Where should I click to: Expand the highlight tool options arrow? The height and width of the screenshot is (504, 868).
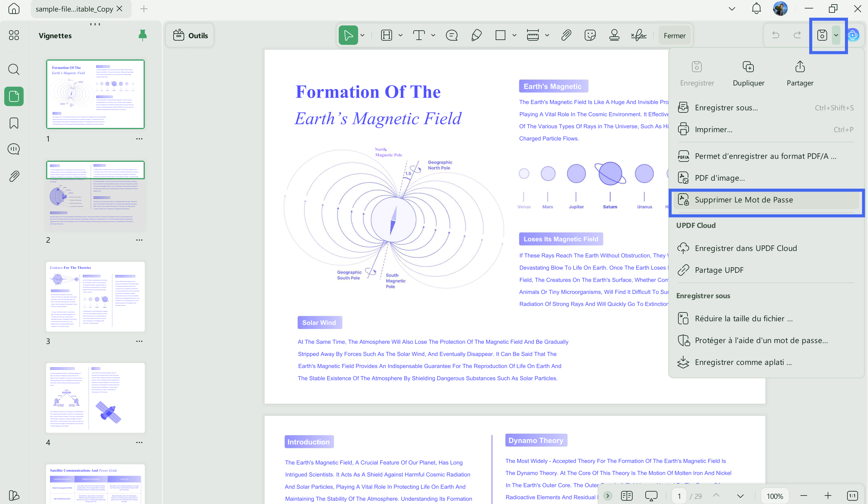coord(401,35)
